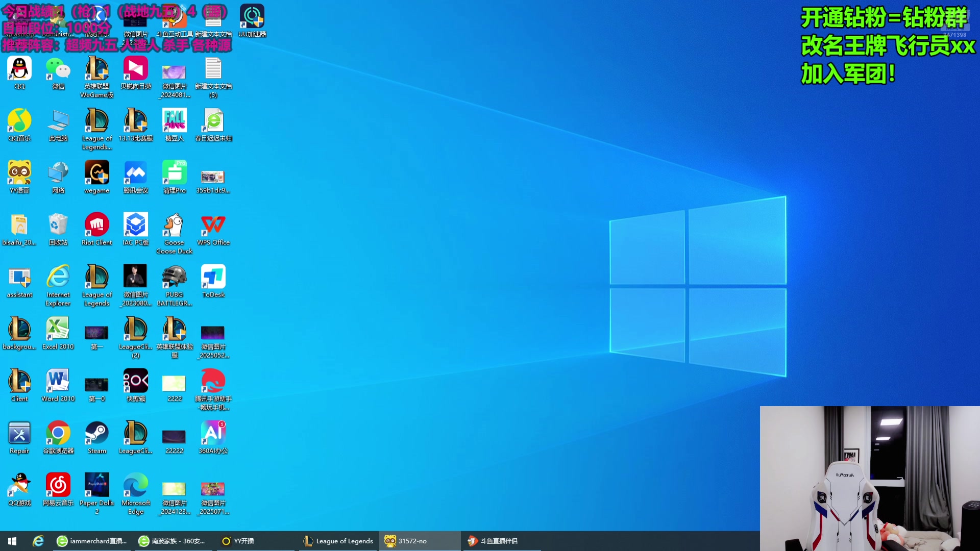The width and height of the screenshot is (980, 551).
Task: Launch the 英雄联盟体验服 shortcut
Action: [175, 337]
